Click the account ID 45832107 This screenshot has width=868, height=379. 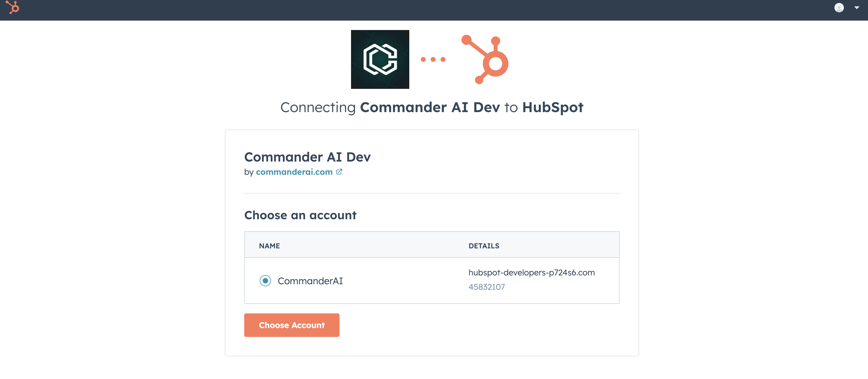486,287
